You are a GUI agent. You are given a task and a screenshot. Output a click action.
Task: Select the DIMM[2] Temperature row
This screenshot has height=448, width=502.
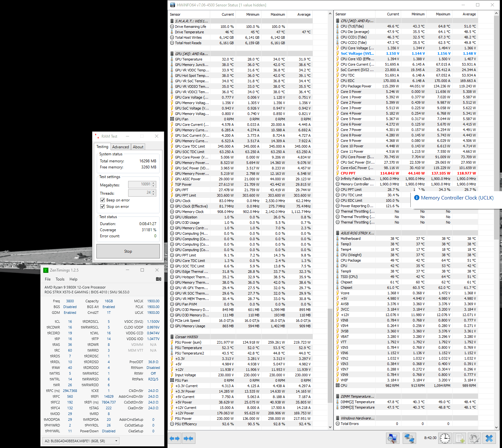[406, 402]
